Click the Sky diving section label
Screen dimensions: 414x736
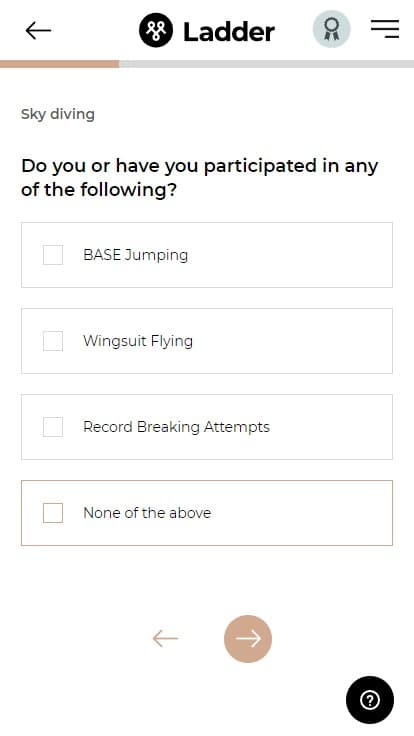[x=58, y=114]
